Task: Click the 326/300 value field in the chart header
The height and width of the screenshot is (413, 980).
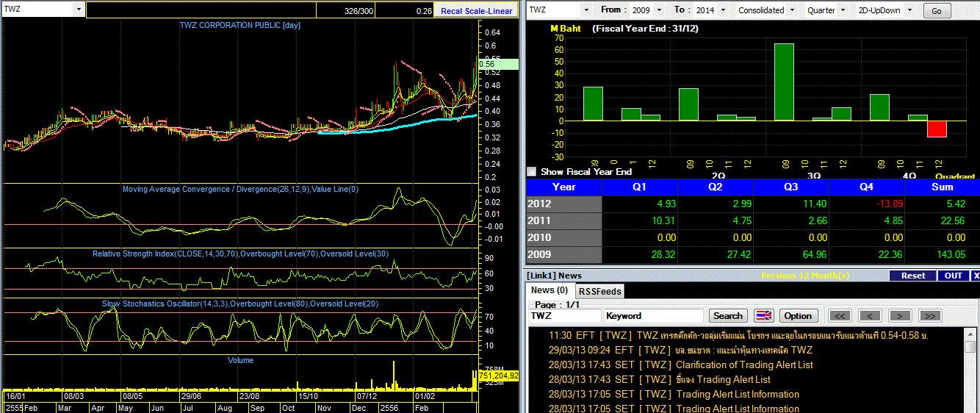Action: pyautogui.click(x=345, y=11)
